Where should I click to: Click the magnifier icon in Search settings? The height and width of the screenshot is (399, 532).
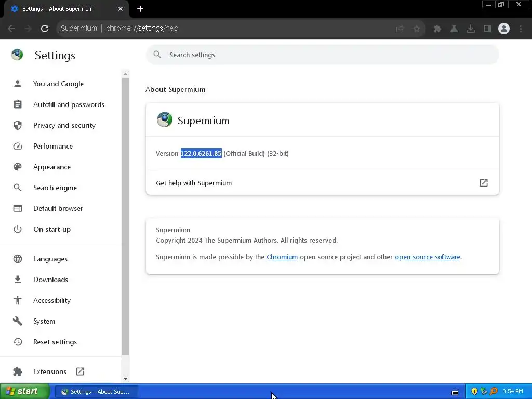click(x=157, y=54)
